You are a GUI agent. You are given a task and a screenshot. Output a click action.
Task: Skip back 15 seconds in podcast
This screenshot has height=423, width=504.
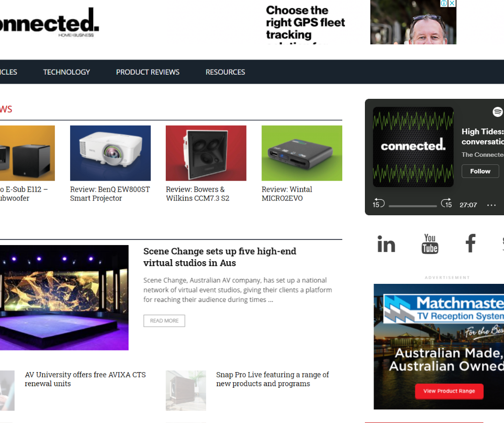click(x=379, y=204)
